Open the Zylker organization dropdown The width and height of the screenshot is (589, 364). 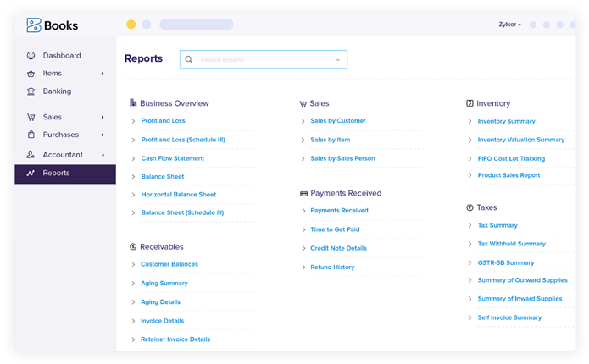509,25
